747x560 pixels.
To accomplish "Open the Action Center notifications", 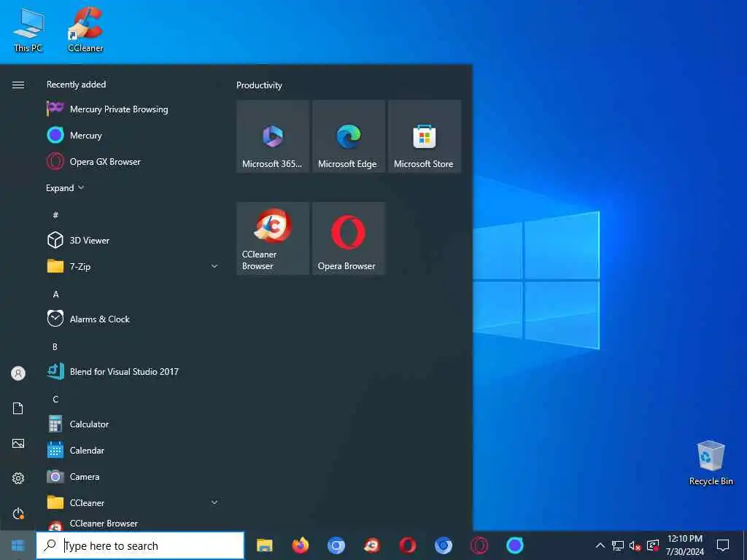I will pos(723,545).
